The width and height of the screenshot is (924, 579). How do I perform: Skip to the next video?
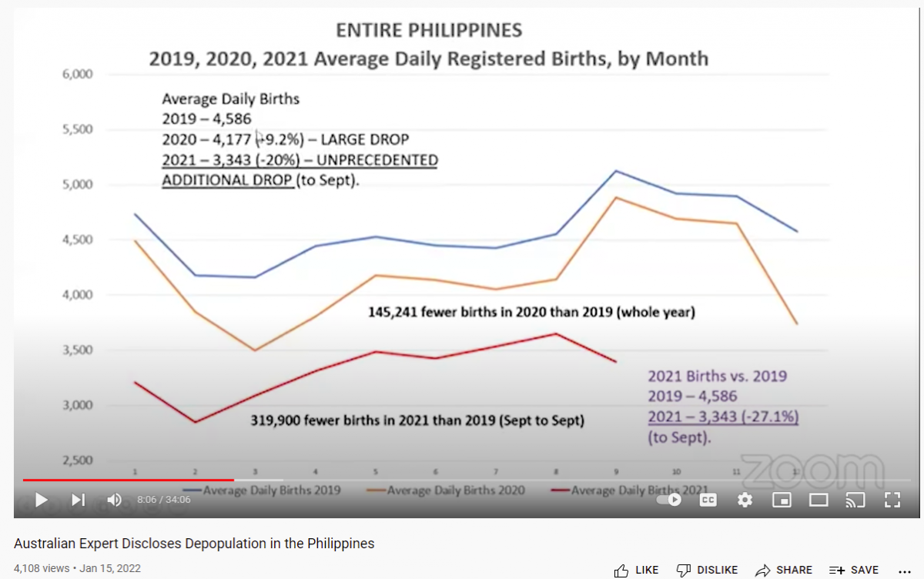pyautogui.click(x=78, y=500)
